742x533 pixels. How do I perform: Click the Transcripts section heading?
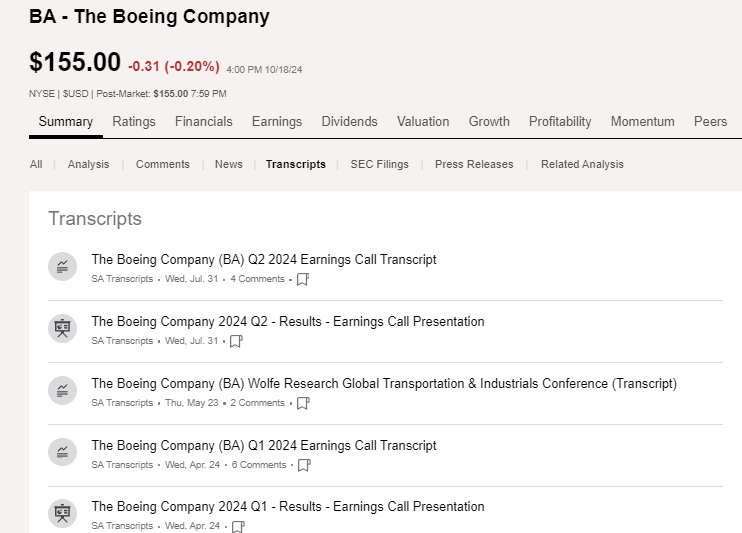click(95, 219)
